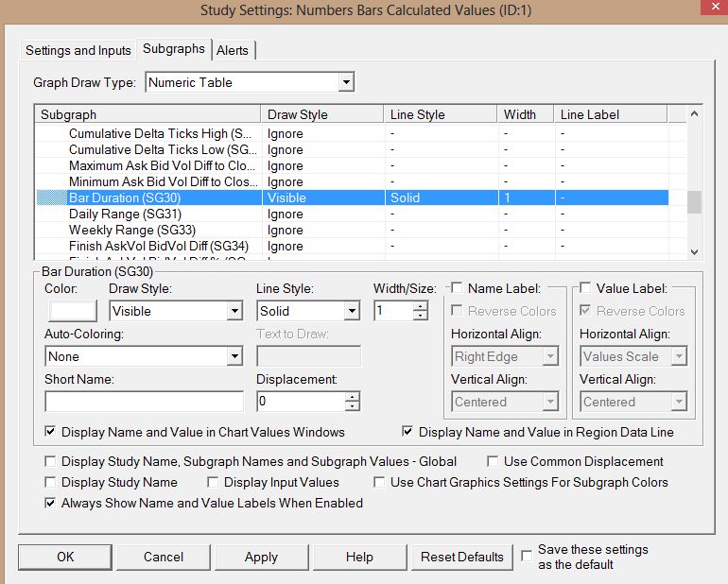728x584 pixels.
Task: Open the Line Style dropdown
Action: pos(352,311)
